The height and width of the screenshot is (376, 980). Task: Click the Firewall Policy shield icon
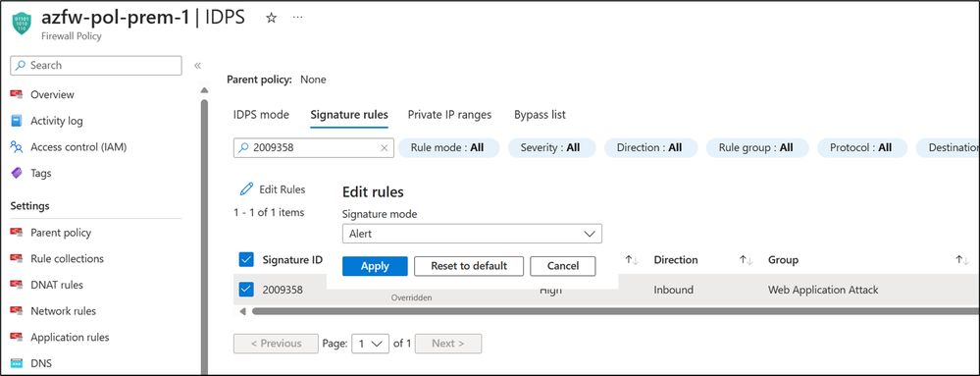(x=22, y=24)
